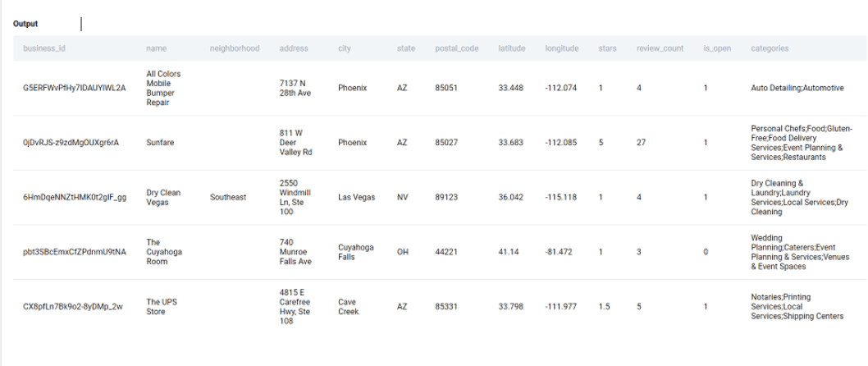
Task: Click the All Colors Mobile Bumper Repair name
Action: pos(163,88)
